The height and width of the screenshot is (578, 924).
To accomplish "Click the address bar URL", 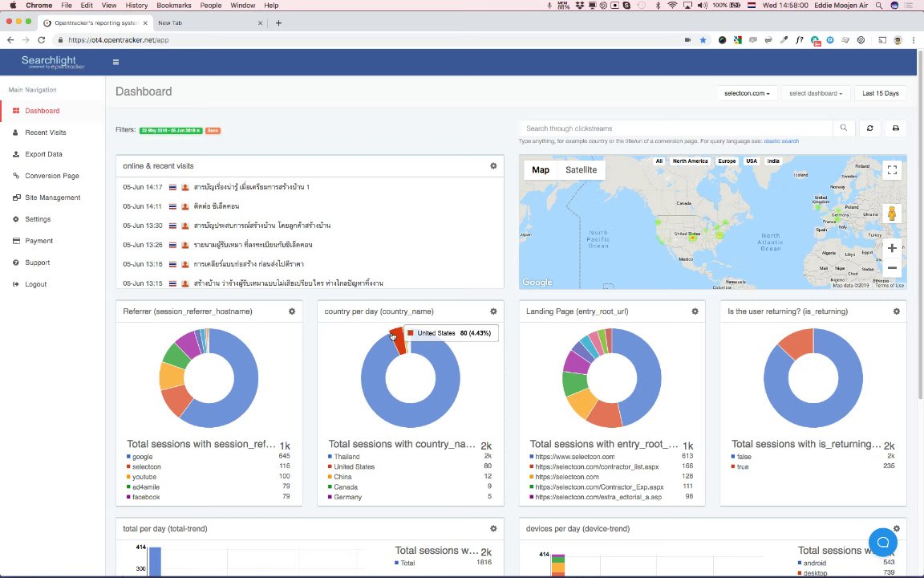I will coord(119,40).
